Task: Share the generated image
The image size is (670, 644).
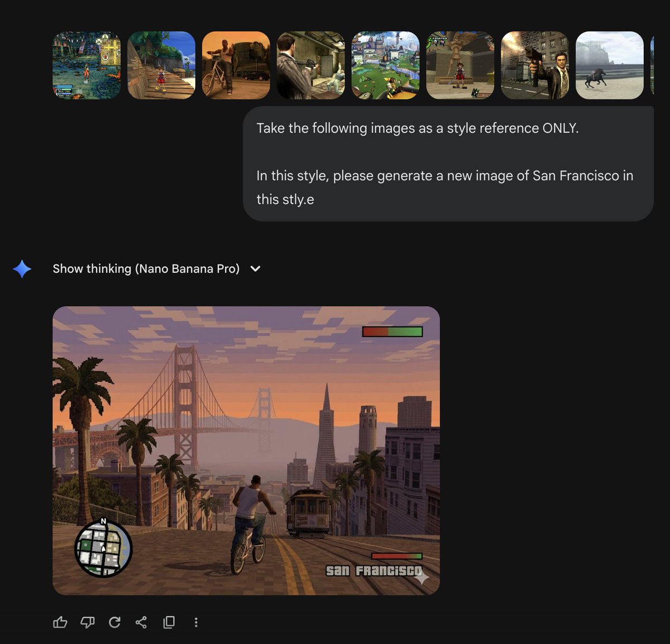Action: coord(141,622)
